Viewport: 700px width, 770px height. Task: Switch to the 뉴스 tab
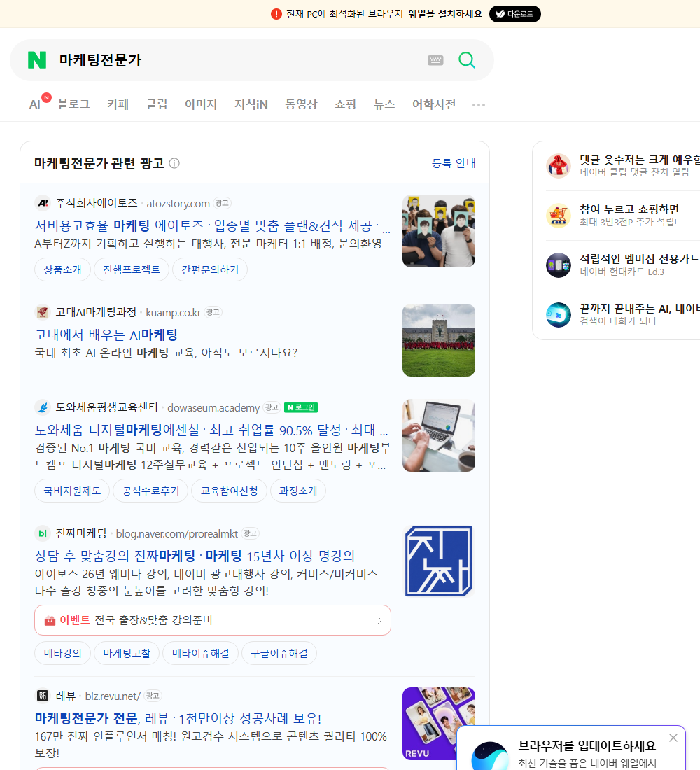[x=384, y=104]
